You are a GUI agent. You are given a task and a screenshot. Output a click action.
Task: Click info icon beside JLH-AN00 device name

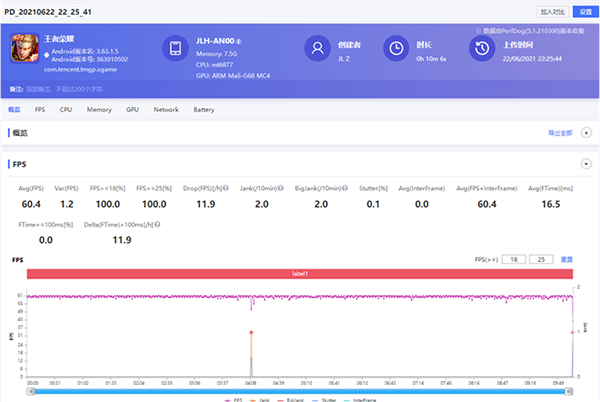[x=237, y=42]
